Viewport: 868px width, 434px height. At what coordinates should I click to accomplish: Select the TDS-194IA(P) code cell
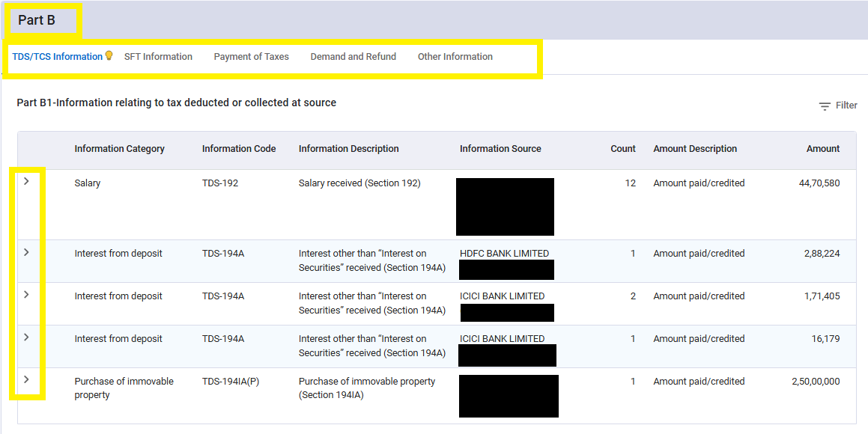(x=230, y=381)
